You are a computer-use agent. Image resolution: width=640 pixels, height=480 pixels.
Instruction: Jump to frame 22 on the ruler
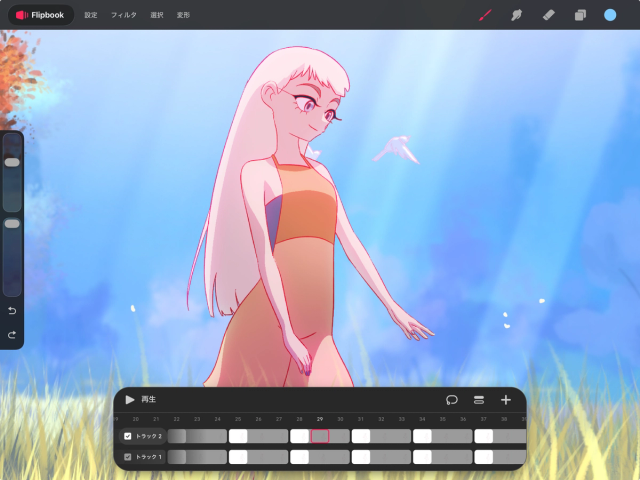tap(176, 419)
